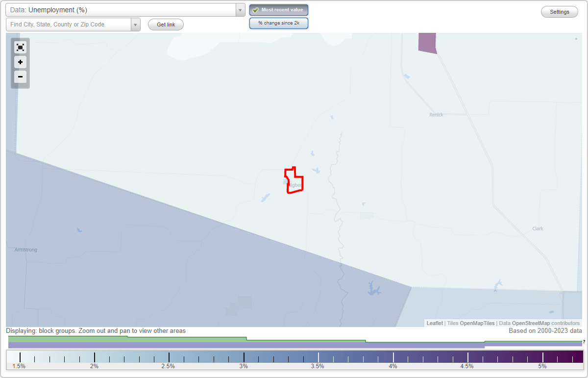Open the OpenMapTiles link
This screenshot has height=378, width=588.
[477, 323]
